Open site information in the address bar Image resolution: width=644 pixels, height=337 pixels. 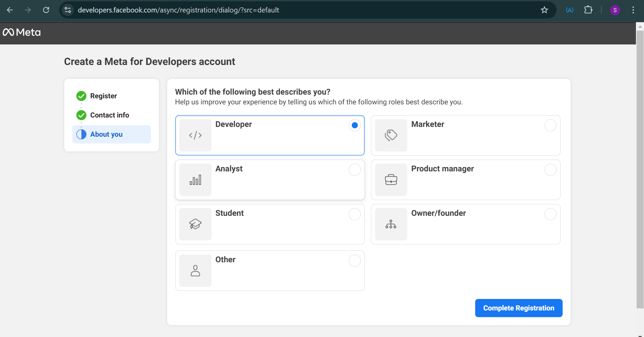67,10
